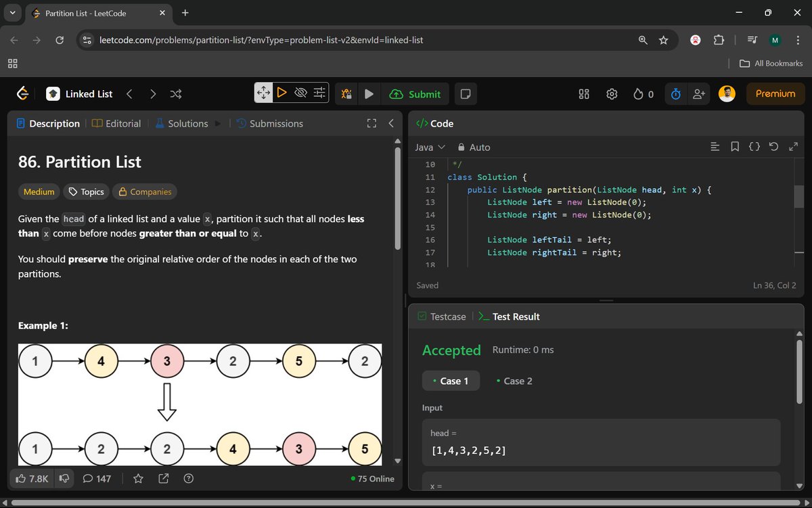This screenshot has height=508, width=812.
Task: Go to next problem arrow
Action: click(x=153, y=93)
